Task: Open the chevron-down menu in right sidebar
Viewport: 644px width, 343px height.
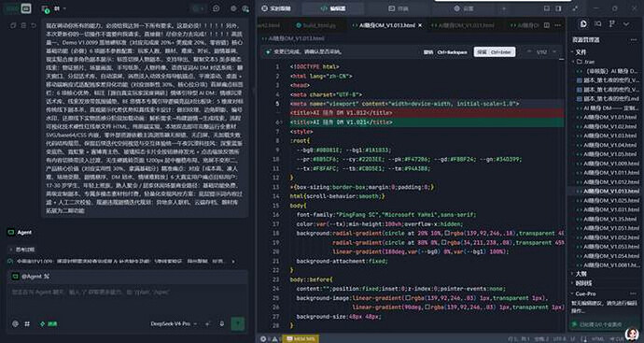Action: (626, 24)
